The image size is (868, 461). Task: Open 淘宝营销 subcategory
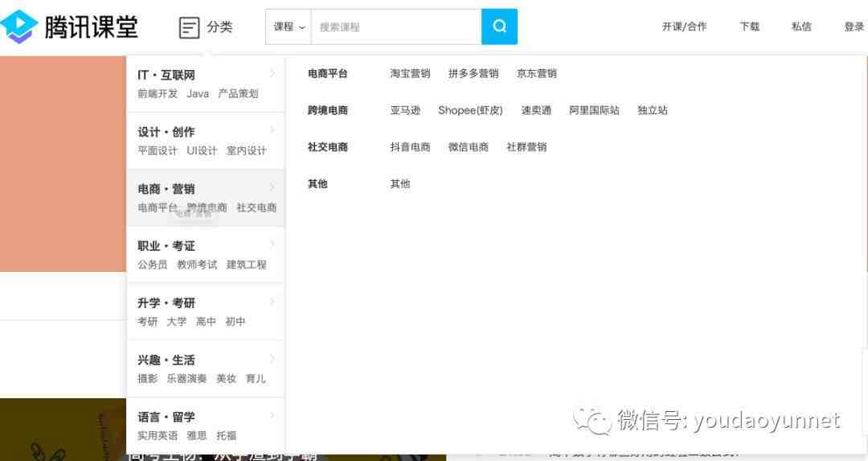coord(410,74)
